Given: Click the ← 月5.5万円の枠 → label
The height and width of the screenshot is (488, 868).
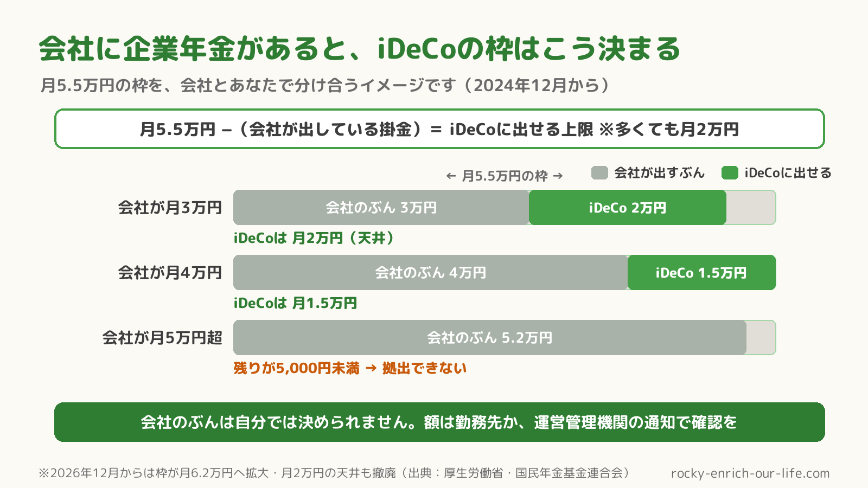Looking at the screenshot, I should [x=505, y=176].
